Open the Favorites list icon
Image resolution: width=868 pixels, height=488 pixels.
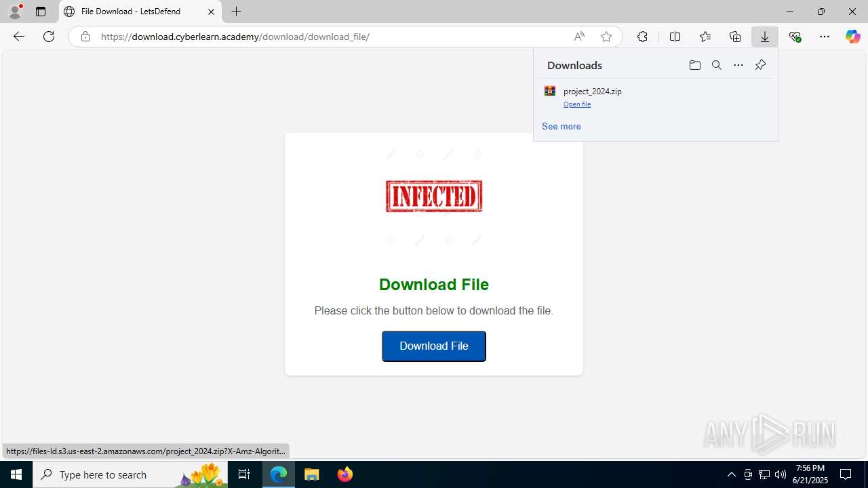[705, 37]
